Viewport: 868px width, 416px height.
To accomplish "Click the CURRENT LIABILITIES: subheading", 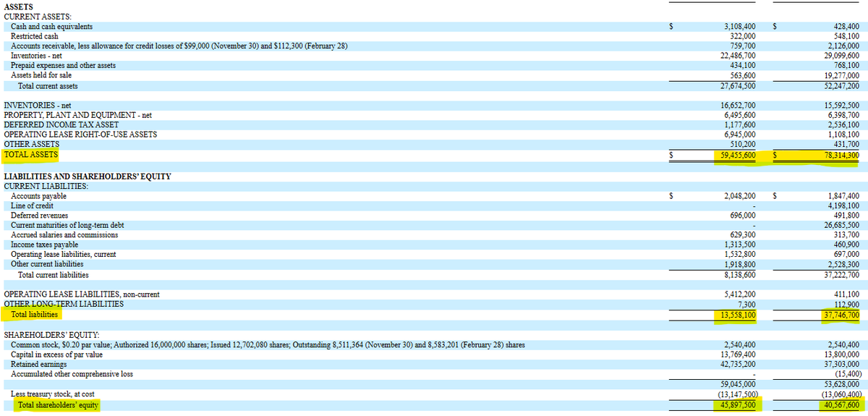I will coord(46,187).
